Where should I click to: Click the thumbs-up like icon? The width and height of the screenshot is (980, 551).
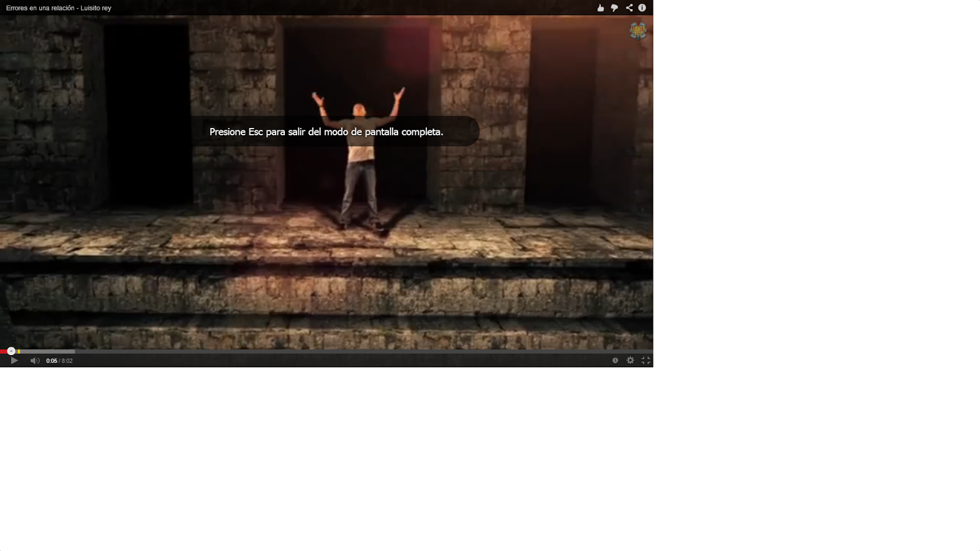click(x=600, y=8)
